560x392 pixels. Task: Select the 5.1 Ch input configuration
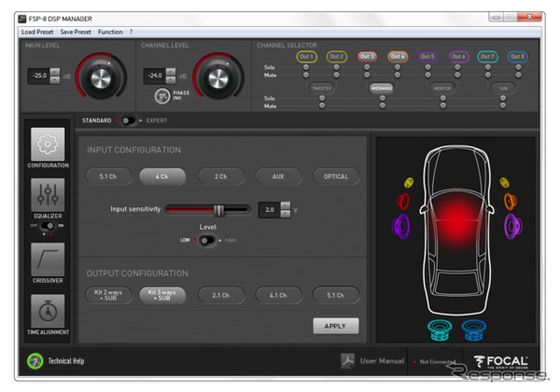[x=108, y=176]
